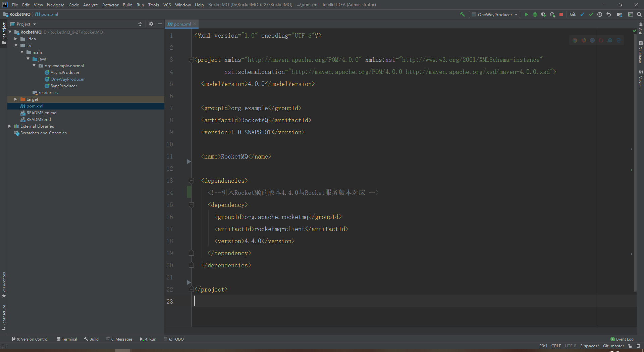Start debugging with the bug icon

(x=535, y=14)
